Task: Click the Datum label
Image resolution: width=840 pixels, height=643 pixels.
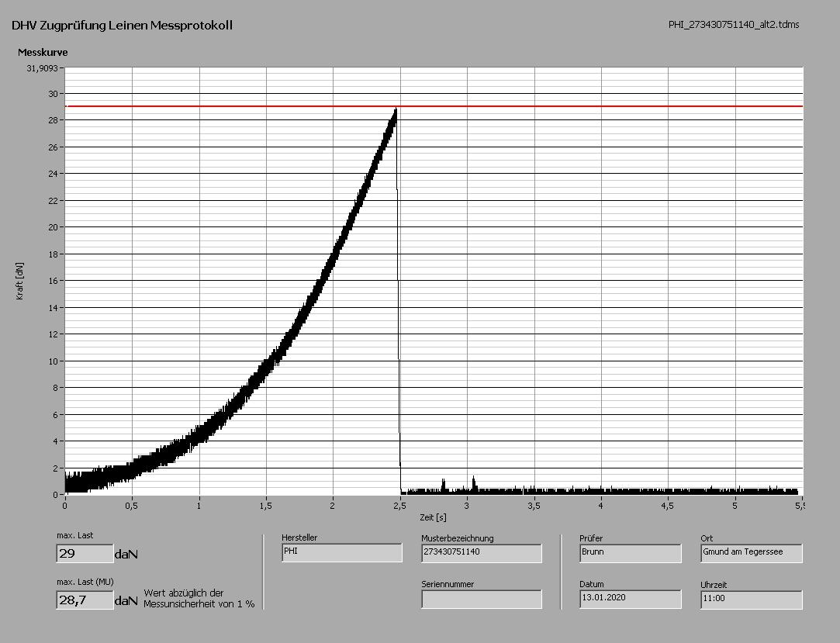Action: coord(592,584)
